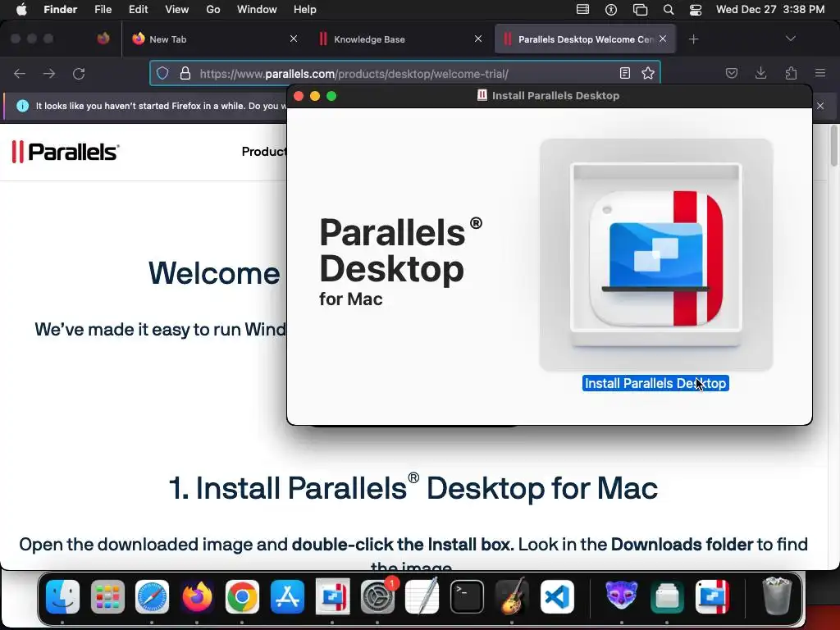Open the overlapping windows menu bar icon

click(x=640, y=9)
